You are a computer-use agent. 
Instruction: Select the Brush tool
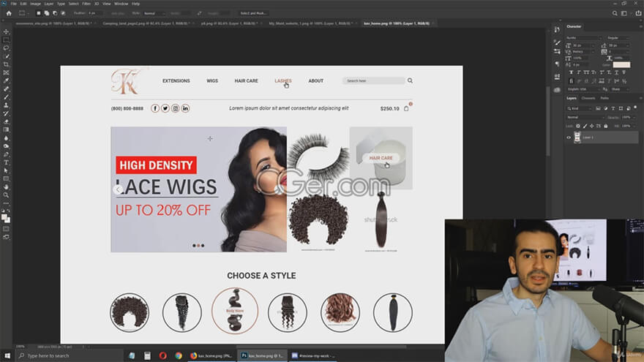(6, 97)
